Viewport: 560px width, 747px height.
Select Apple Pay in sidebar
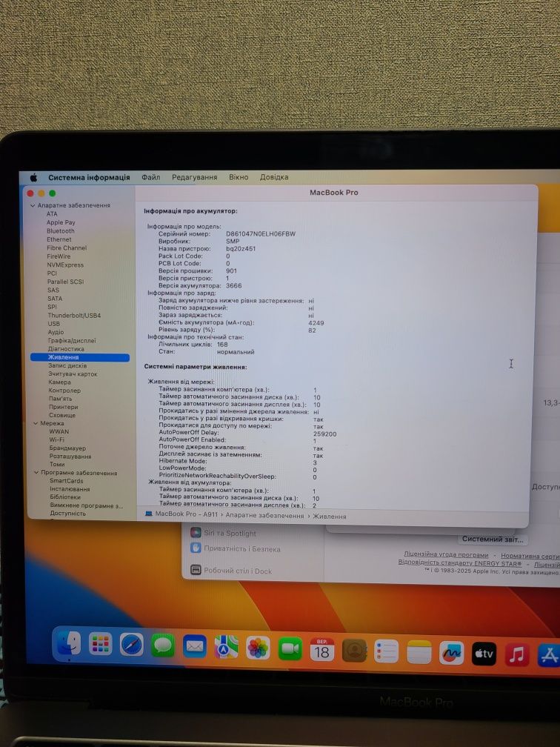[61, 222]
